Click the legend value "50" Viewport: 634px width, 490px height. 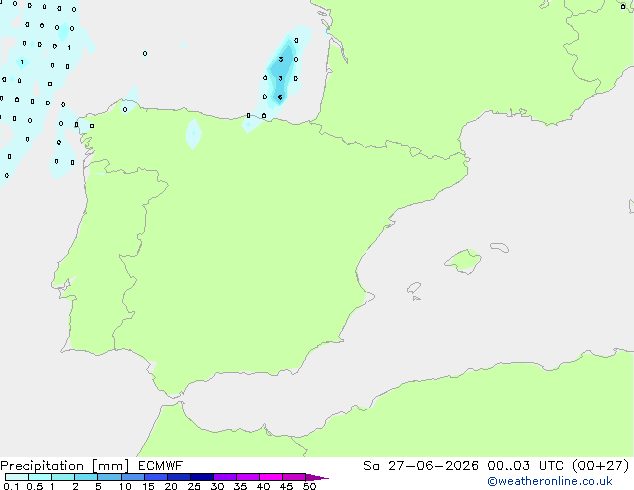point(309,486)
